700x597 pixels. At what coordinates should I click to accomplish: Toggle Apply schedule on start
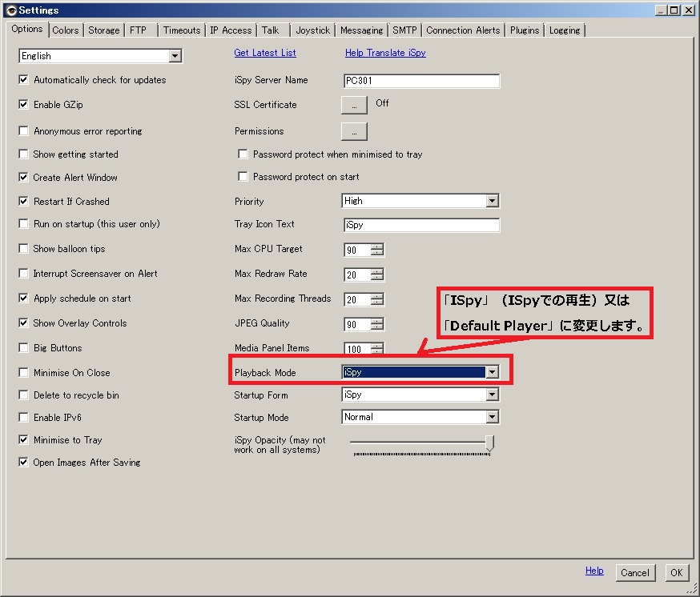pos(23,298)
